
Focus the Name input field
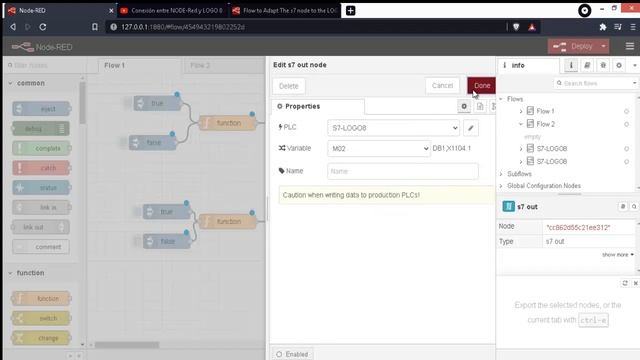click(x=402, y=171)
